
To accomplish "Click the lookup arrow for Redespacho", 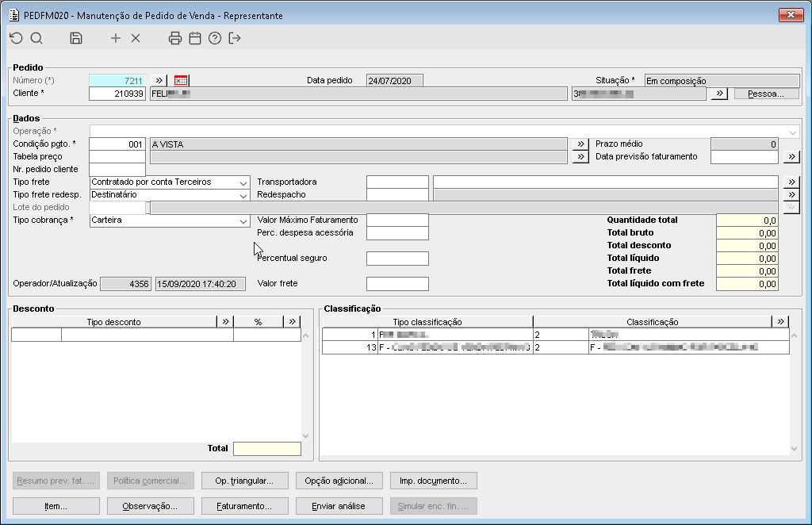I will point(791,194).
